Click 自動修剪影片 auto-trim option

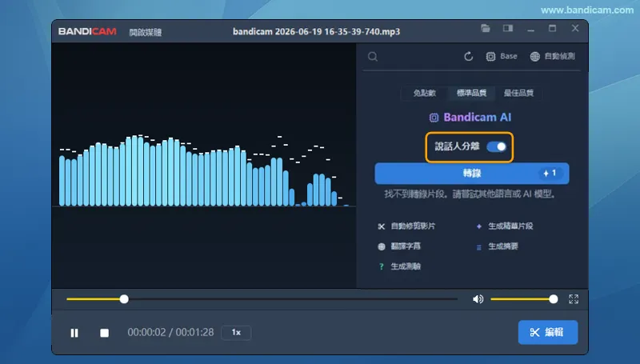tap(406, 226)
